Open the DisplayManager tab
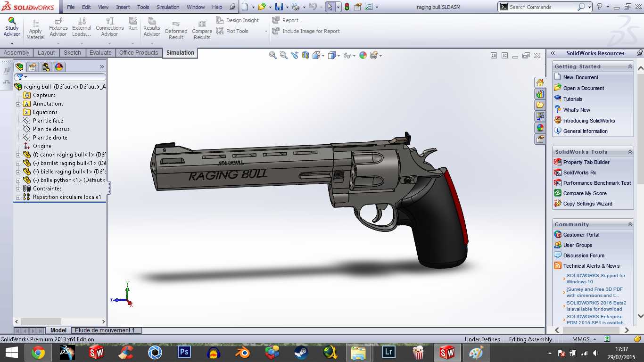The image size is (644, 362). coord(59,67)
